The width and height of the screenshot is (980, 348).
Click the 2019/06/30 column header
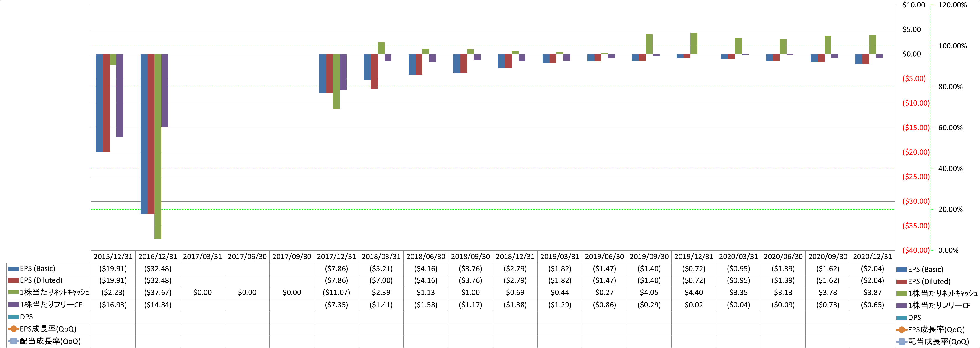point(605,257)
